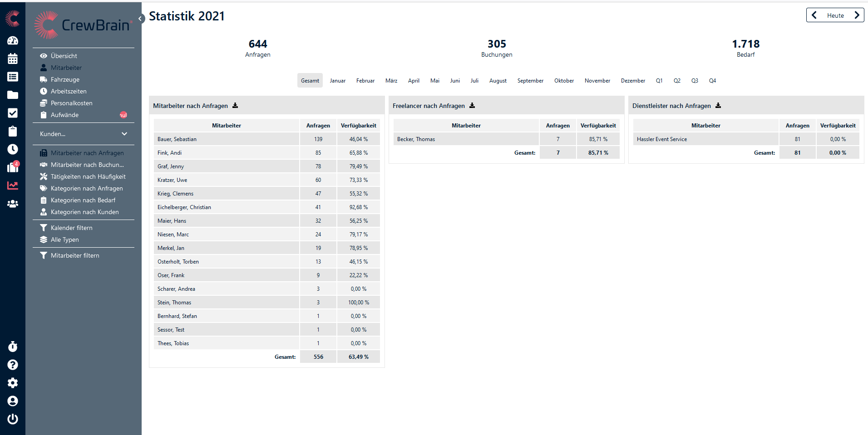
Task: Open Kategorien nach Bedarf statistics
Action: pos(83,200)
